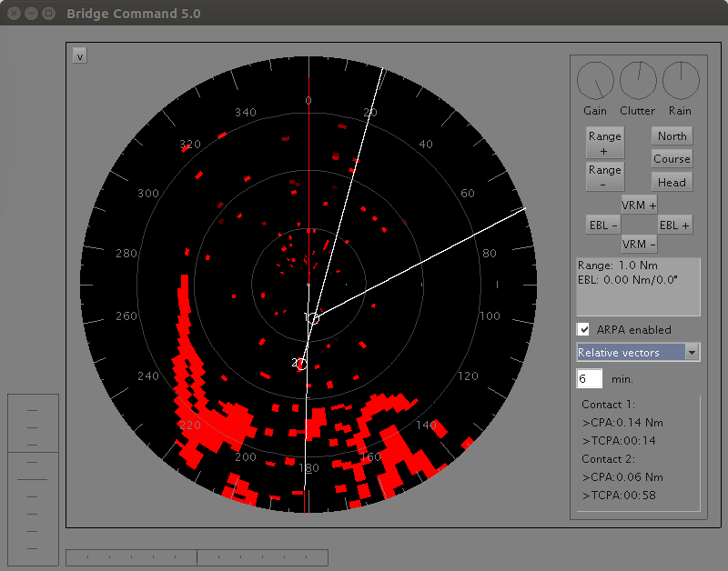The width and height of the screenshot is (728, 571).
Task: Click the Gain dial
Action: tap(595, 81)
